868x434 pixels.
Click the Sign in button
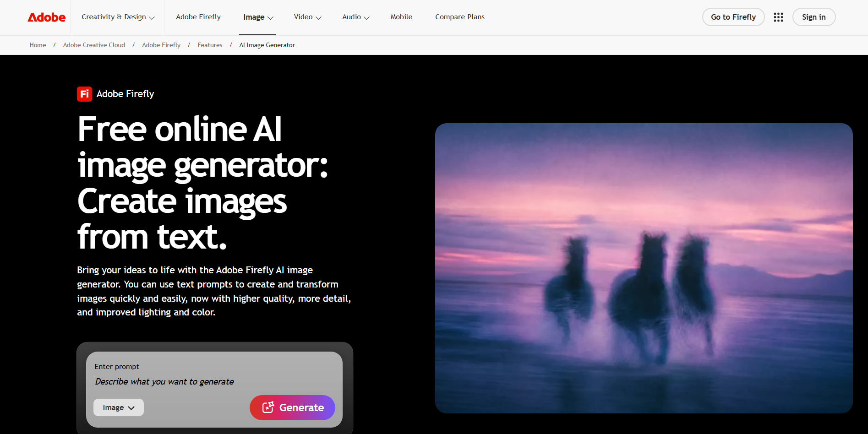click(x=814, y=17)
